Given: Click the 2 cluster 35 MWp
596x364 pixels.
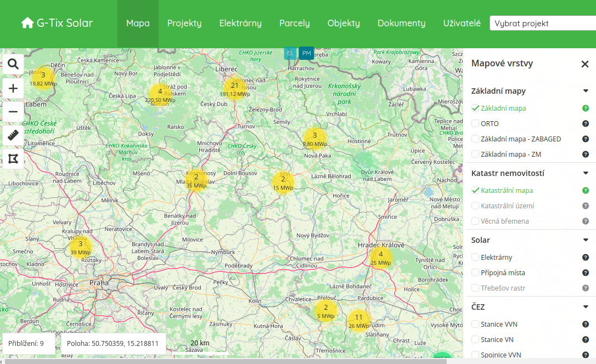Looking at the screenshot, I should pos(196,181).
